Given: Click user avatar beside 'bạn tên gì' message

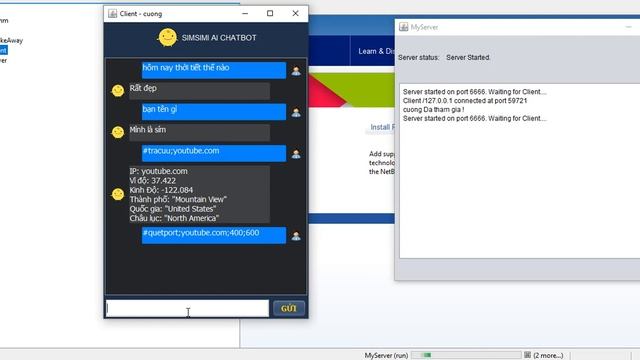Looking at the screenshot, I should point(296,112).
